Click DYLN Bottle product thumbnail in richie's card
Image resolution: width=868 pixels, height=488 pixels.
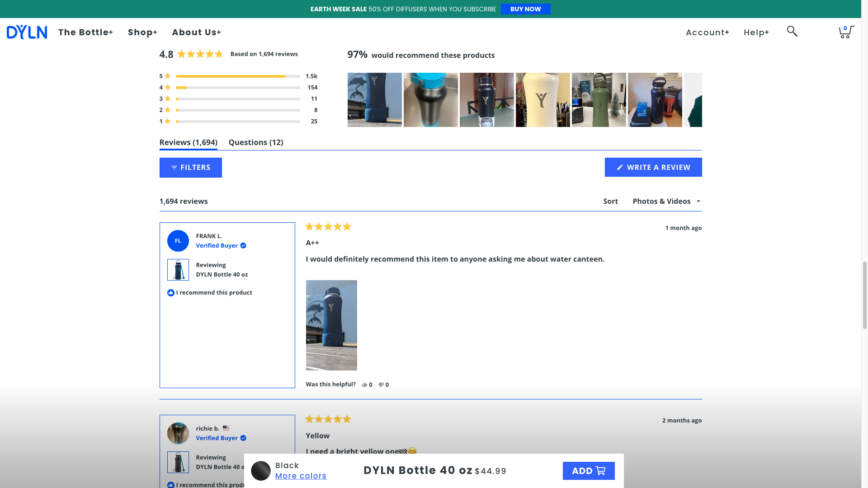(x=178, y=462)
